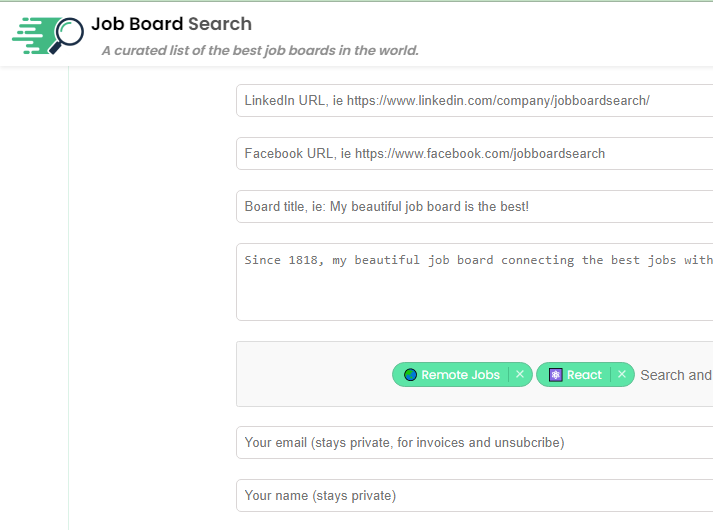Click into the Board title field
The image size is (713, 530).
pos(474,207)
